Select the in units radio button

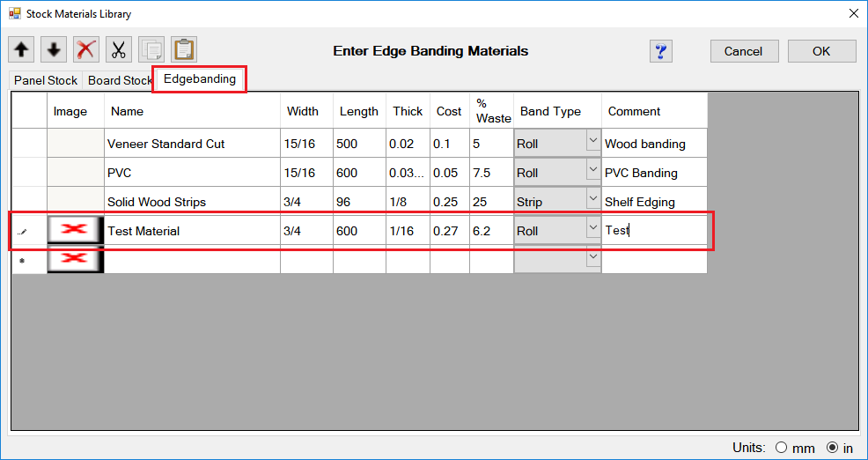pos(831,448)
